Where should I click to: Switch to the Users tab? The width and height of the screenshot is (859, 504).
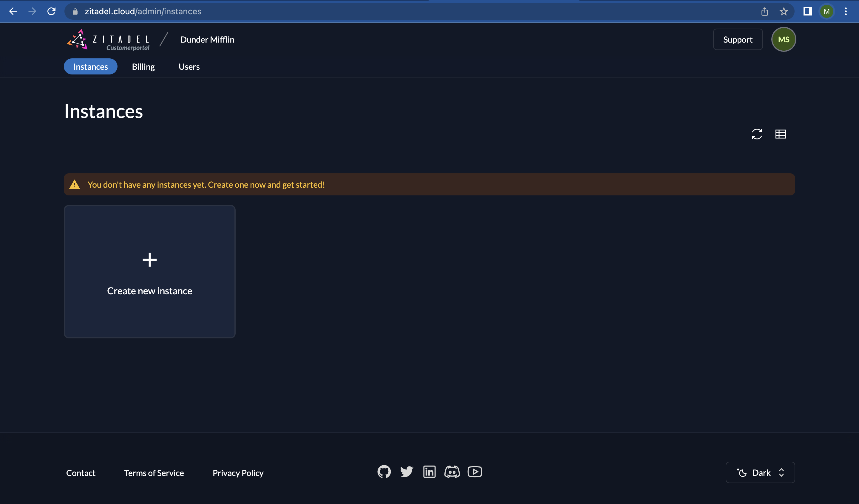point(189,67)
